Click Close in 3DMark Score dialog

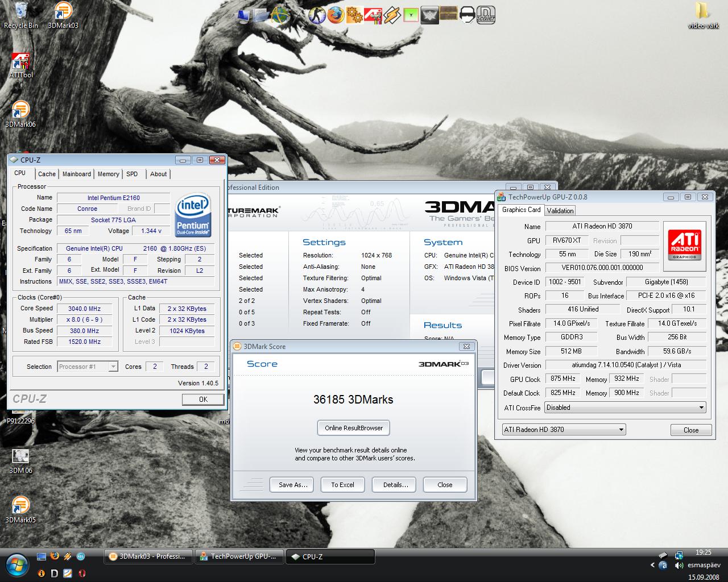(445, 485)
